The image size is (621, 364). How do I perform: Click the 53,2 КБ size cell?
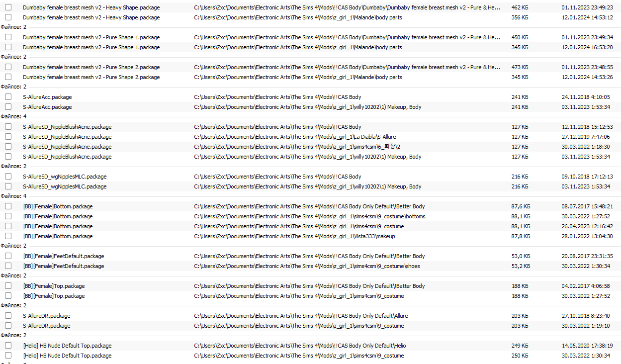point(521,266)
